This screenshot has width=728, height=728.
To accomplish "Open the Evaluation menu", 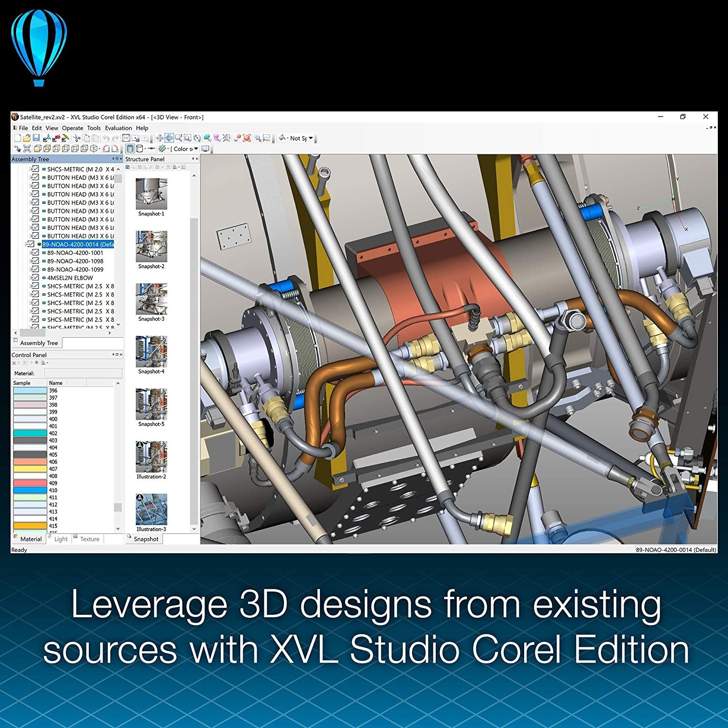I will pyautogui.click(x=118, y=128).
